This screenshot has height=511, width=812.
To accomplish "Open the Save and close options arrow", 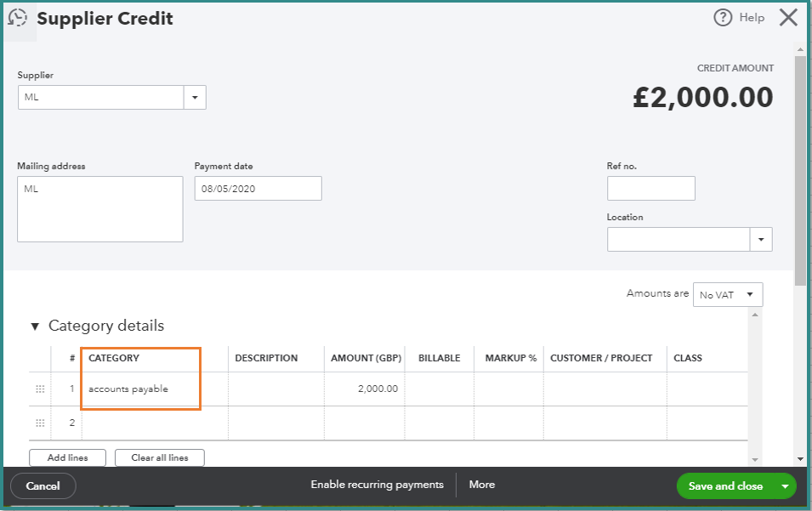I will tap(785, 486).
